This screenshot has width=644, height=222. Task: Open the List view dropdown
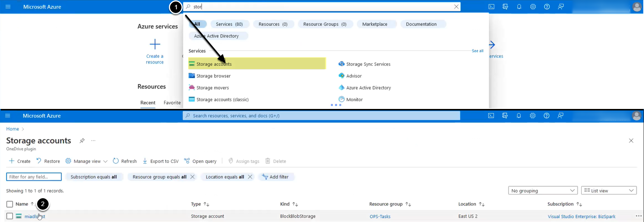click(609, 191)
